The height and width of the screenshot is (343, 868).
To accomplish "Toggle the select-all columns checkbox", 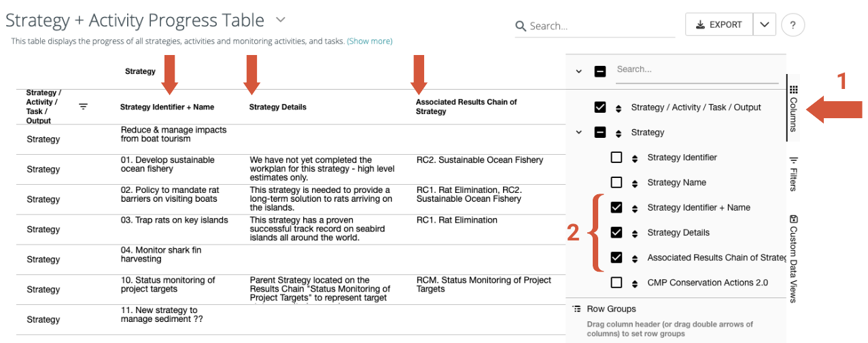I will pyautogui.click(x=600, y=71).
